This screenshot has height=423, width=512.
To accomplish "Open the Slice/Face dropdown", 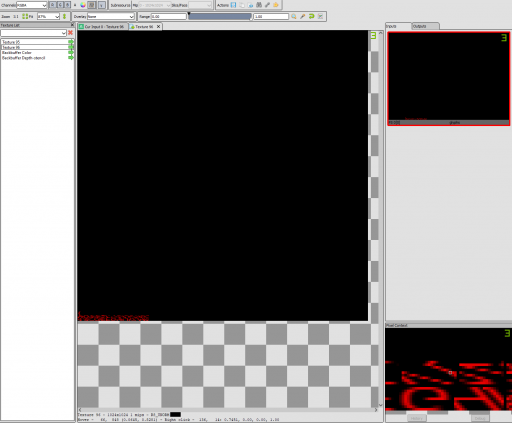I will point(200,5).
